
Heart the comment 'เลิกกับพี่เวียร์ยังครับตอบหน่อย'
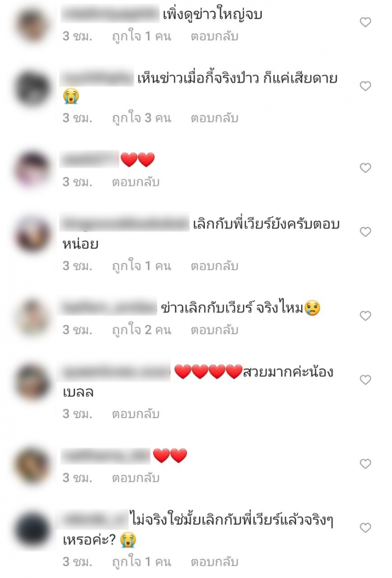[365, 232]
